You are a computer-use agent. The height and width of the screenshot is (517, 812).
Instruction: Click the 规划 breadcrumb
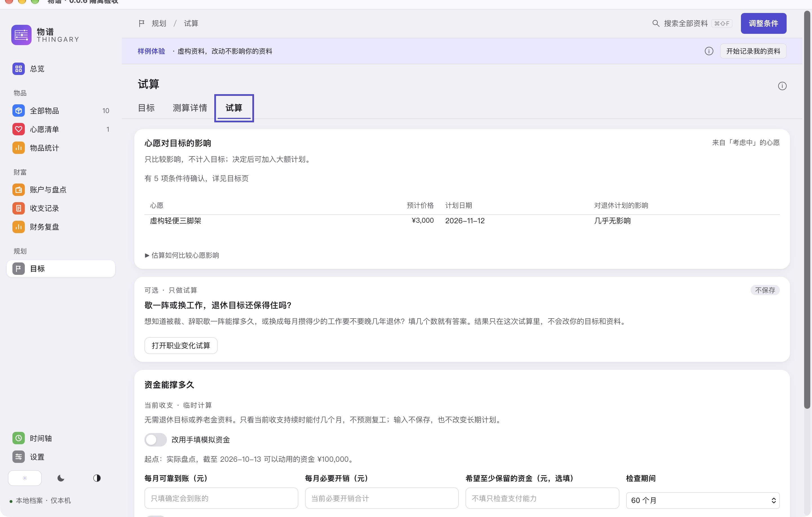[x=159, y=23]
